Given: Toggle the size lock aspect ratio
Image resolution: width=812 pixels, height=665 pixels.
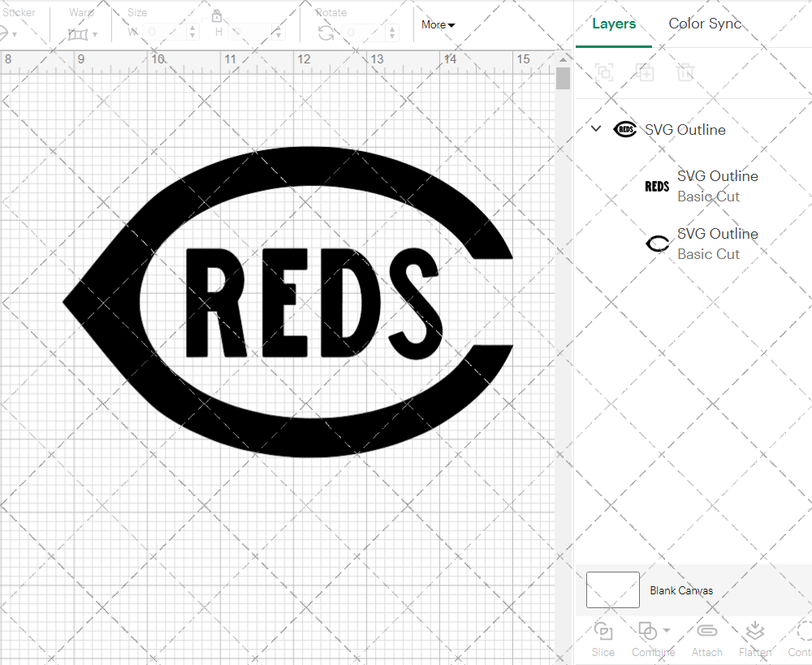Looking at the screenshot, I should (217, 15).
